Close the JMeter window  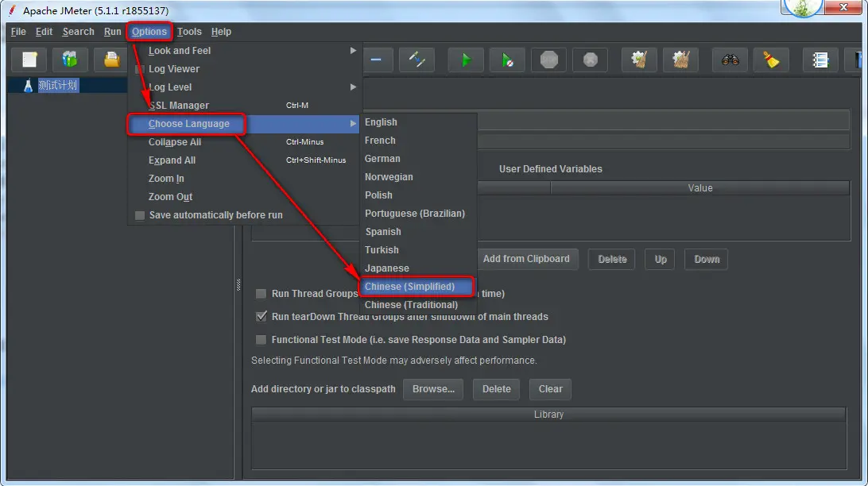point(843,7)
